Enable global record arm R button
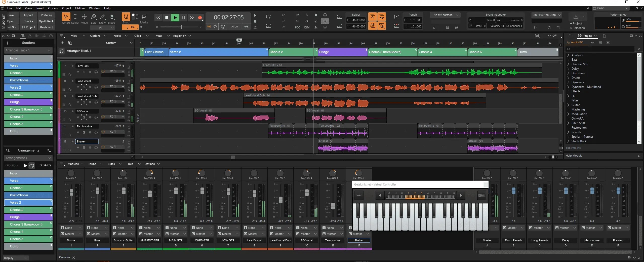This screenshot has height=262, width=644. coord(325,21)
